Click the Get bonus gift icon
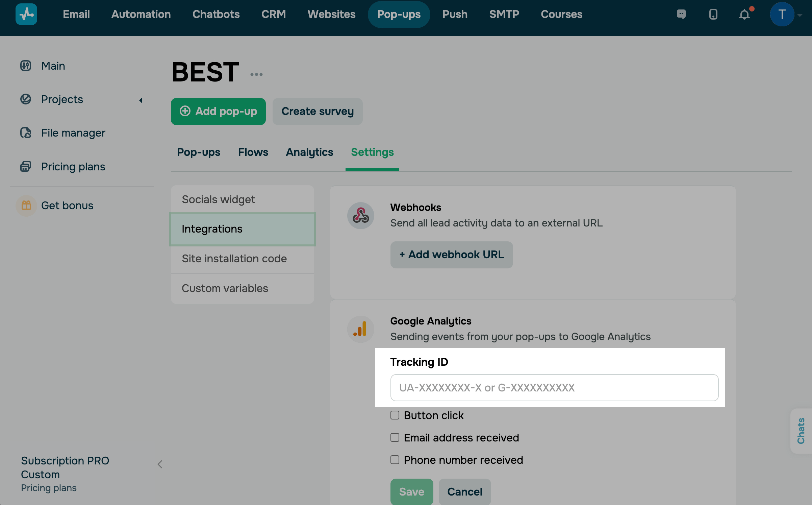Screen dimensions: 812x505 click(x=26, y=206)
